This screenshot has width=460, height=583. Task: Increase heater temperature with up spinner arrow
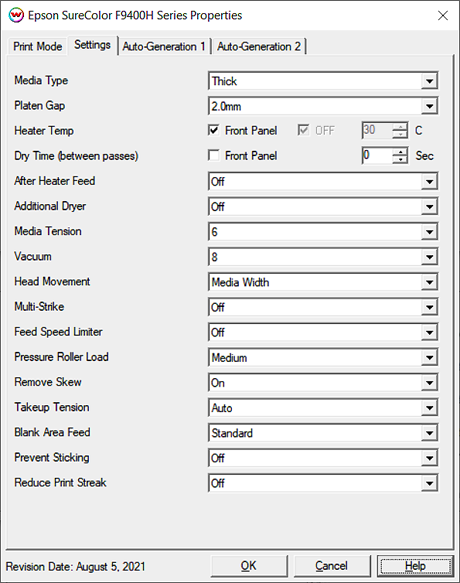[400, 126]
